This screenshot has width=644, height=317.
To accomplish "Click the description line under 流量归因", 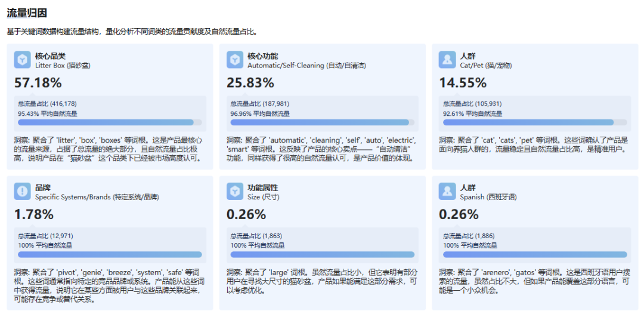I will (132, 32).
